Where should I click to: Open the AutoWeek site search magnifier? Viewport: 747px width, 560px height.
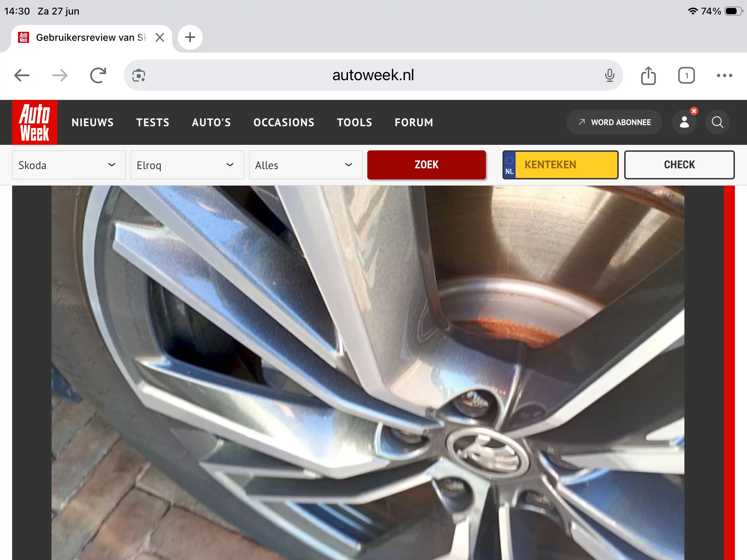[x=718, y=122]
